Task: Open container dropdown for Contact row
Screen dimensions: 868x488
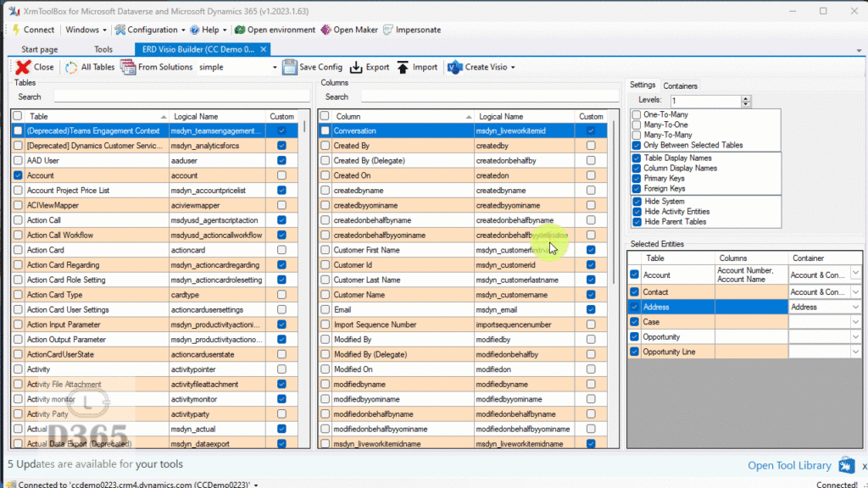Action: click(x=855, y=291)
